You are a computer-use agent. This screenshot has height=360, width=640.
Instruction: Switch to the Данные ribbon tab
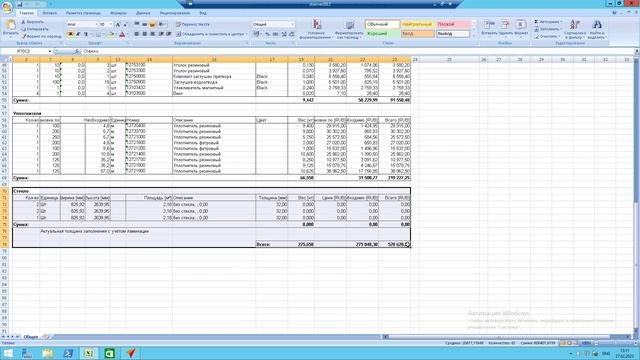tap(143, 13)
